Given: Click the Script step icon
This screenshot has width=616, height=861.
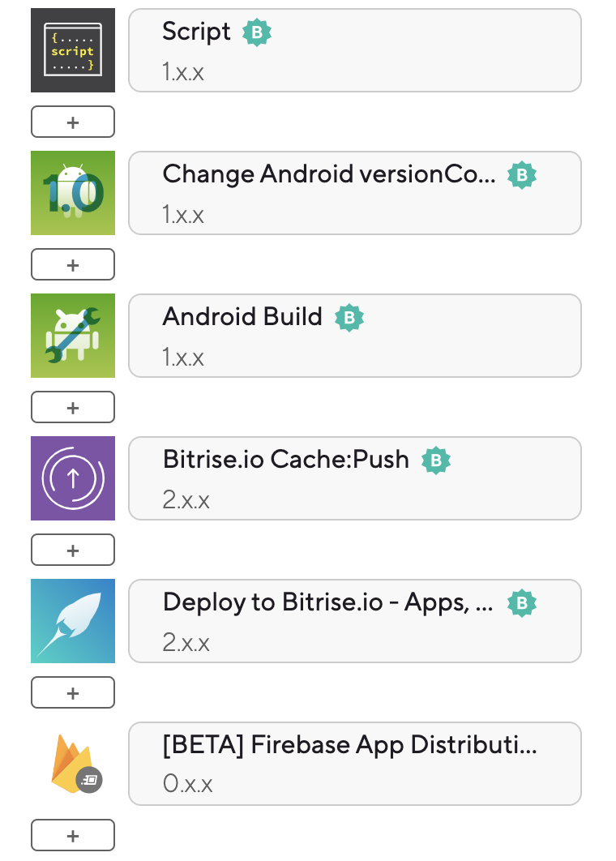Looking at the screenshot, I should (73, 50).
